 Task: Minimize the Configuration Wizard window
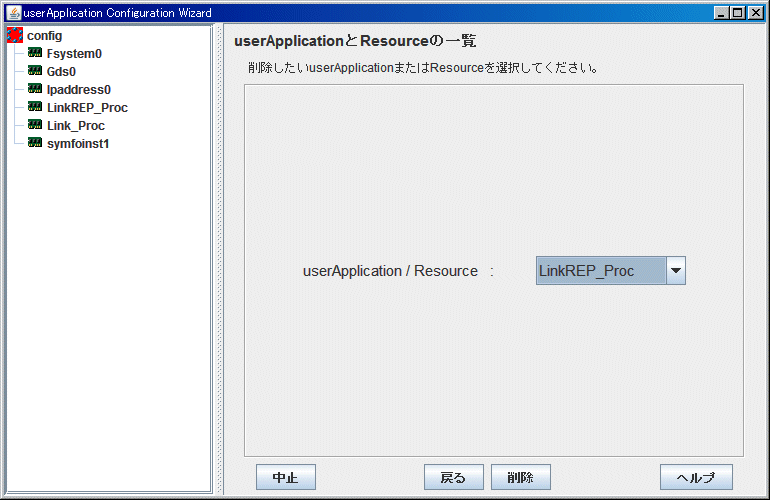click(x=720, y=13)
